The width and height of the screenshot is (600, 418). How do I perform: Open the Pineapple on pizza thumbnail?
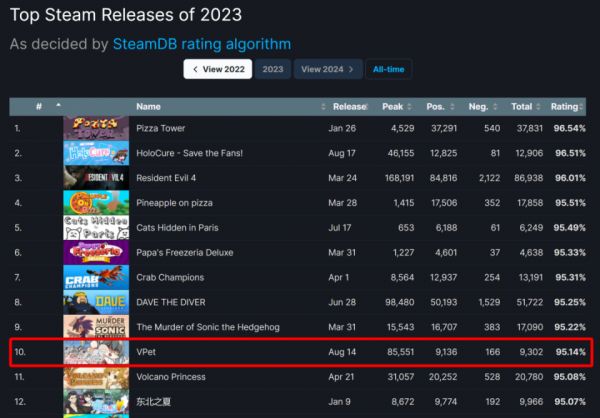[96, 203]
